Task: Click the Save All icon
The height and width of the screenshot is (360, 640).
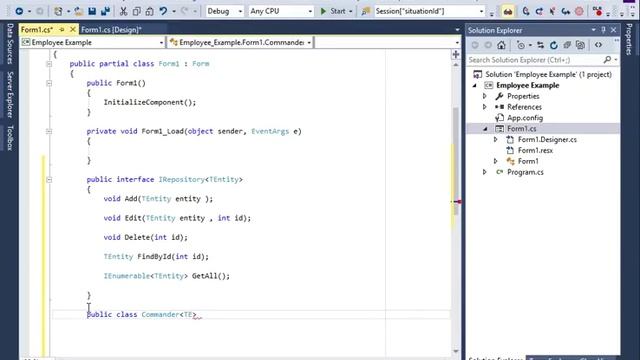Action: tap(105, 11)
